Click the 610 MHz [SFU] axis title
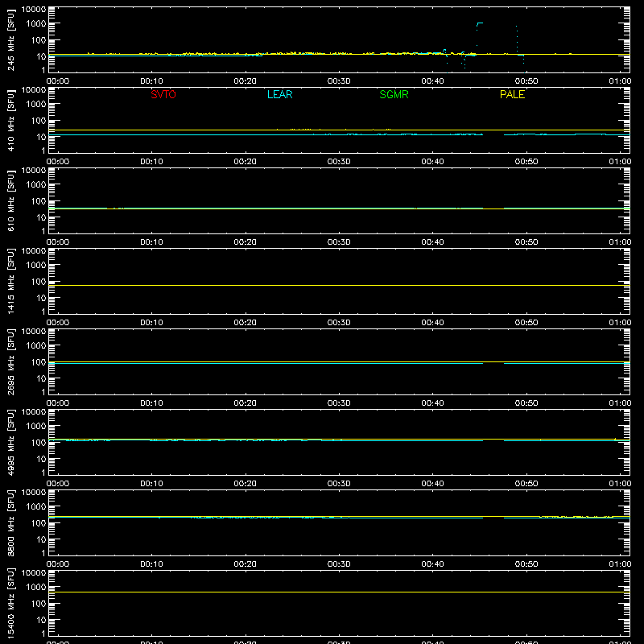The image size is (644, 644). point(11,200)
